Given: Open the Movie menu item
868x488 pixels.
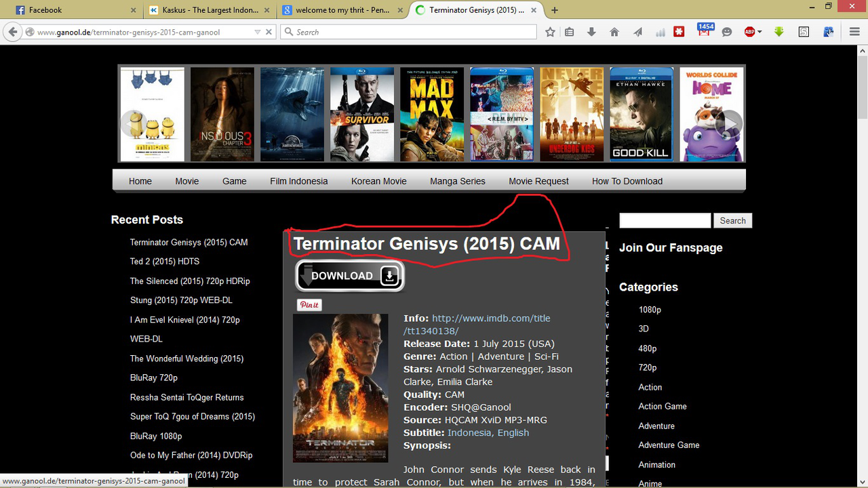Looking at the screenshot, I should [187, 181].
